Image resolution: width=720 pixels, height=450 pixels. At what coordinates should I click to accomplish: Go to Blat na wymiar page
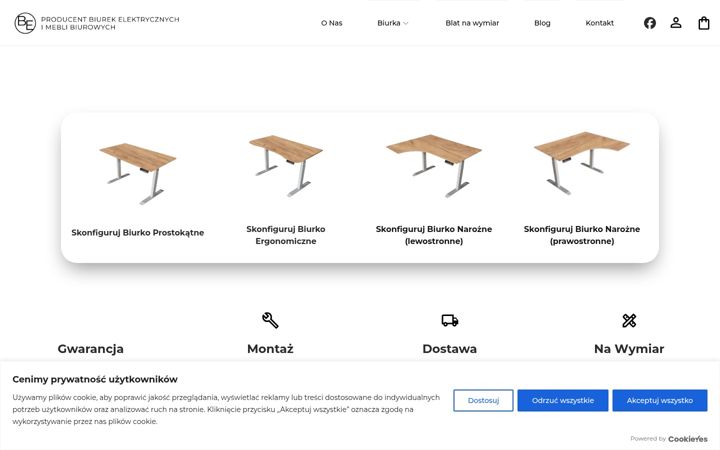(x=472, y=23)
